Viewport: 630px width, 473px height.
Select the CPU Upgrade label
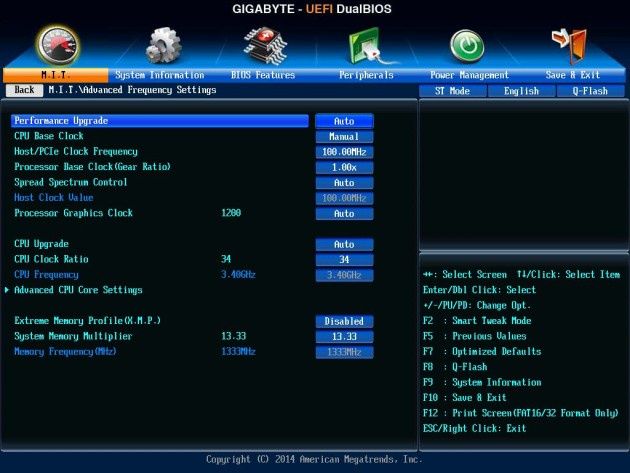(41, 244)
